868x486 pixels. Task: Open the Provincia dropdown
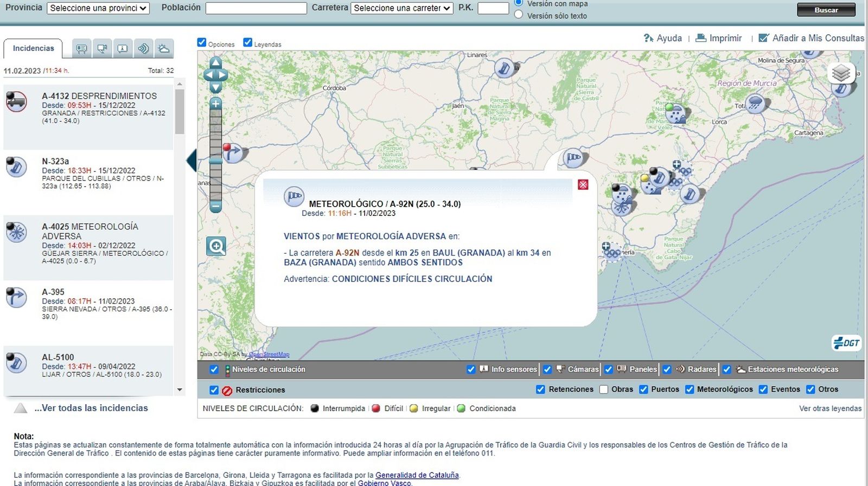[98, 8]
